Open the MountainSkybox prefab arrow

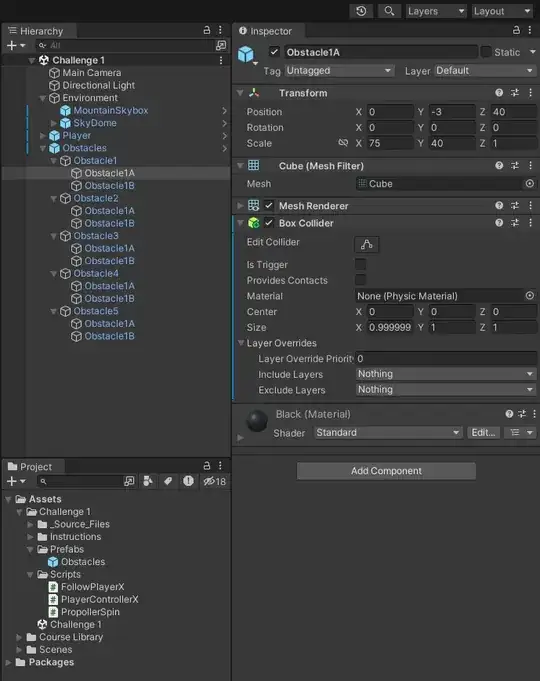tap(224, 111)
